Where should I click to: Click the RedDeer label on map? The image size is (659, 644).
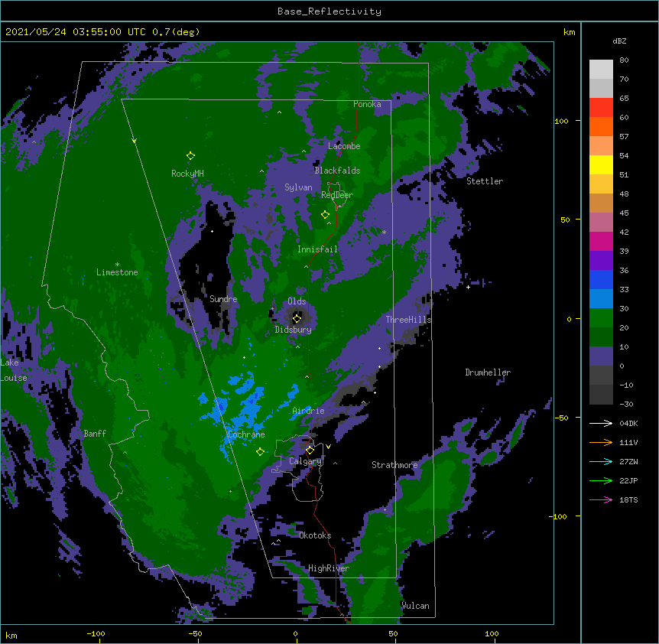[336, 195]
